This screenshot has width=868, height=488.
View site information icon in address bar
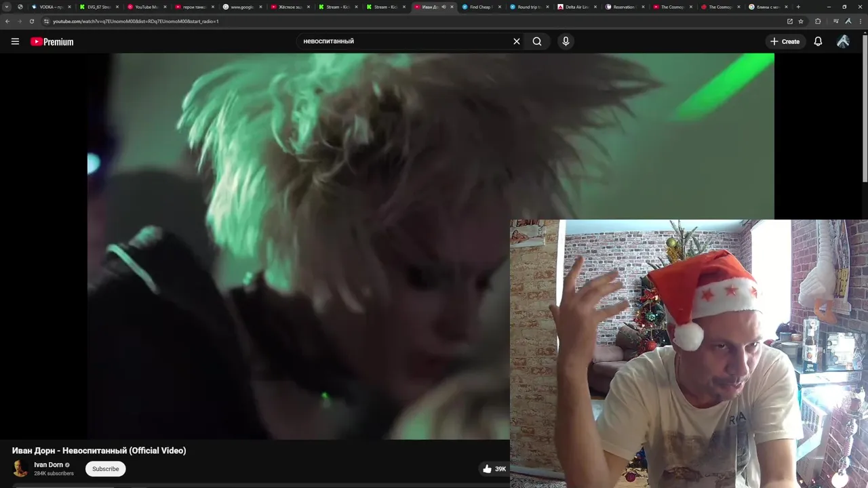coord(46,21)
